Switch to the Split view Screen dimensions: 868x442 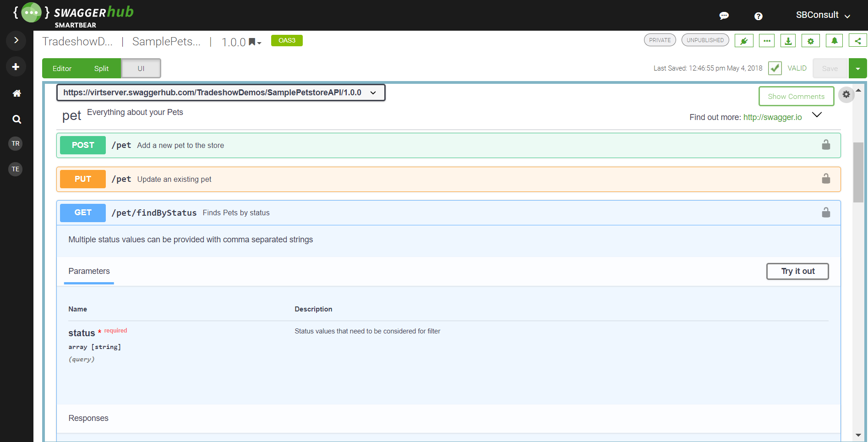(x=101, y=69)
